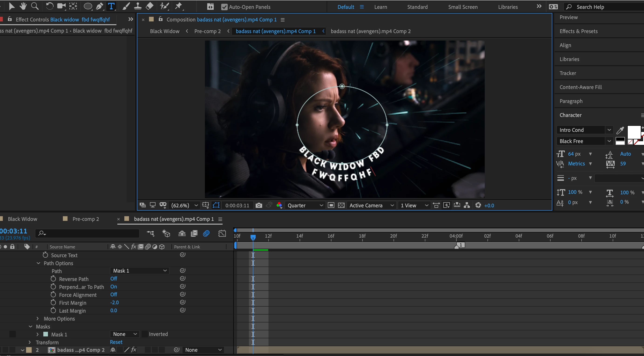This screenshot has width=644, height=356.
Task: Toggle Reverse Path stopwatch
Action: pos(53,279)
